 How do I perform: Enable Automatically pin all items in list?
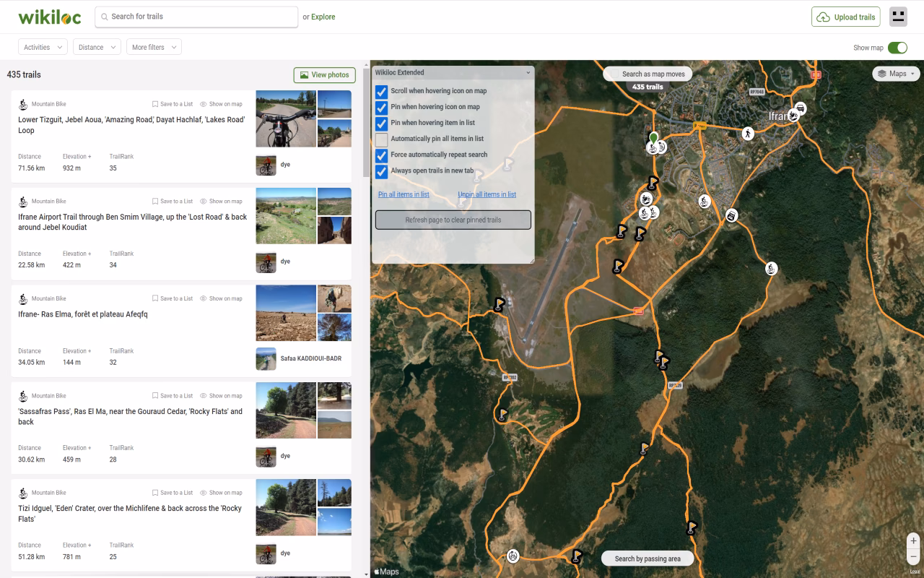[381, 139]
